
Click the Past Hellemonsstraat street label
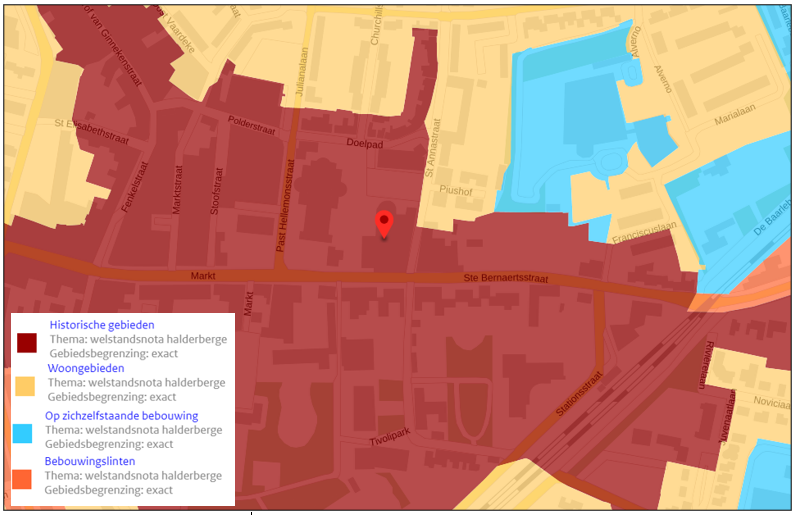285,205
